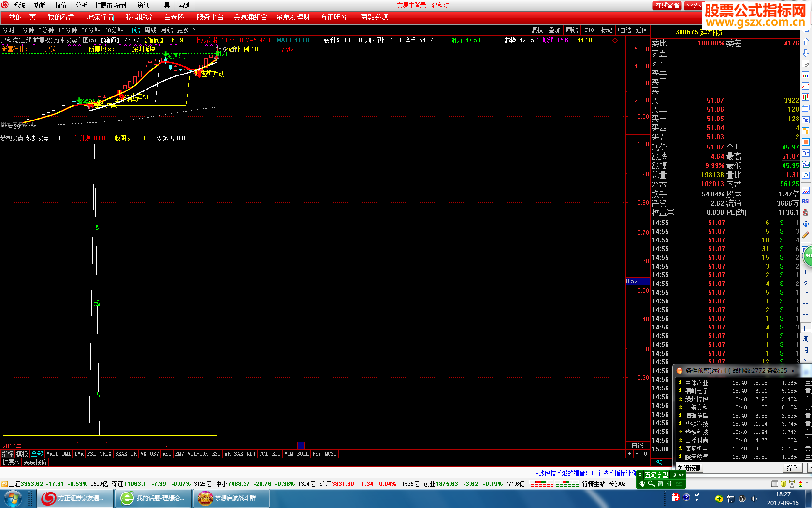The height and width of the screenshot is (508, 812).
Task: Click the F10 company info sidebar icon
Action: pos(805,120)
